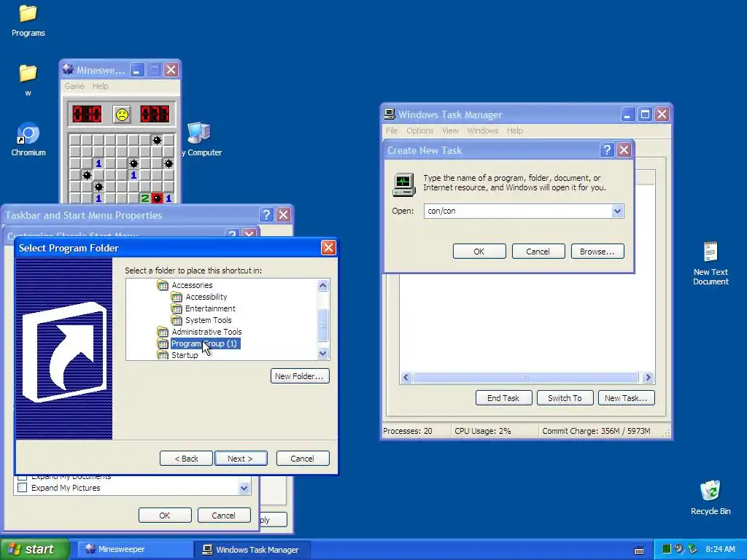The image size is (747, 560).
Task: Toggle Expand My Pictures checkbox
Action: pos(22,488)
